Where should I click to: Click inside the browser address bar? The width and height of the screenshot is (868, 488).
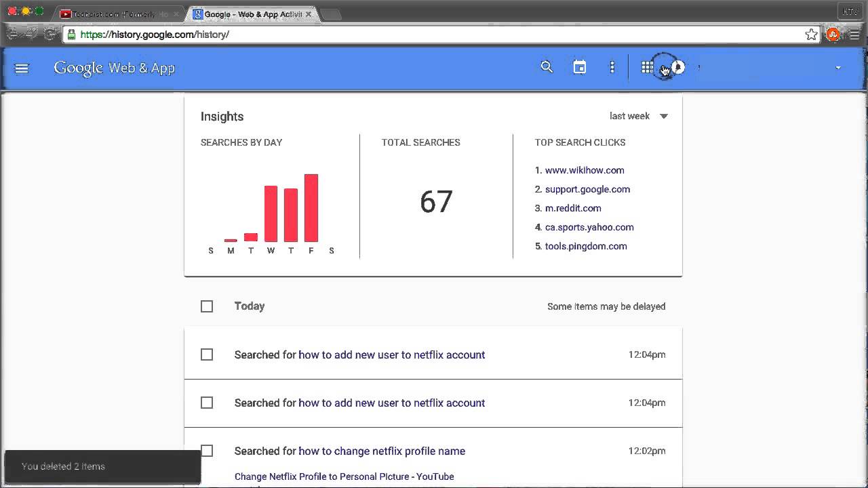[407, 34]
